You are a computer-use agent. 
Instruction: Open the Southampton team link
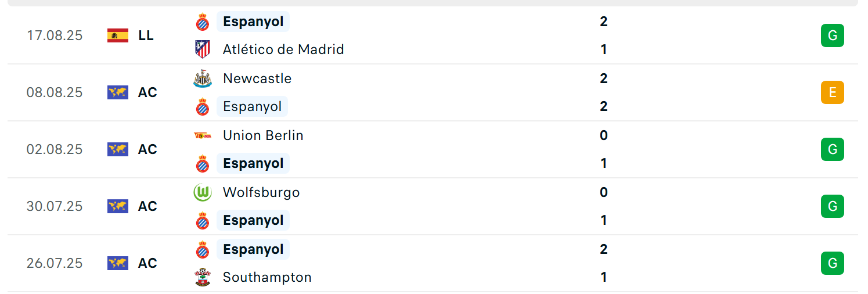pyautogui.click(x=267, y=277)
